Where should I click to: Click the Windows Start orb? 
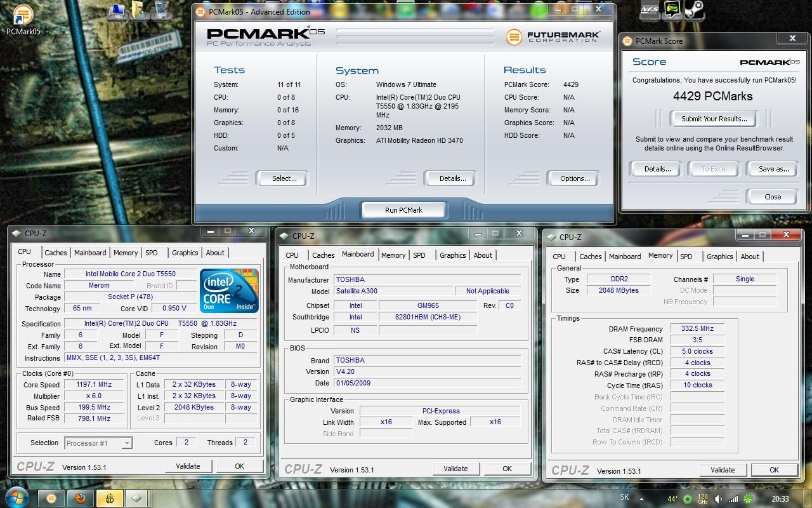(x=17, y=498)
